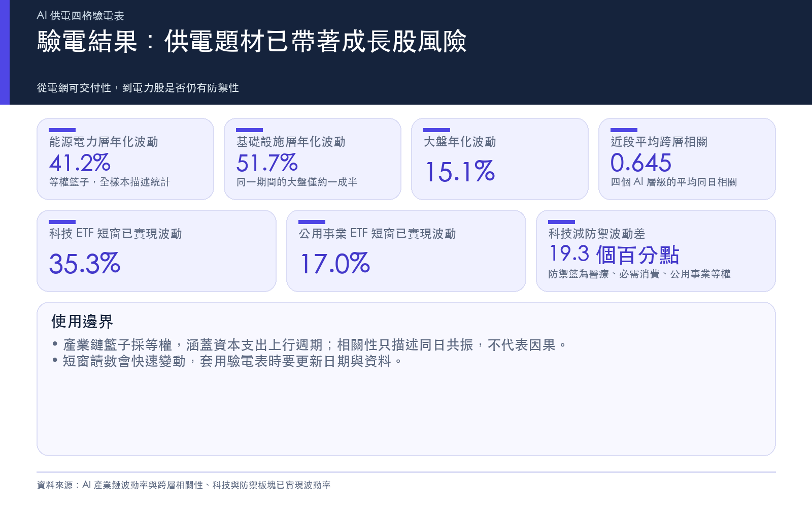The height and width of the screenshot is (508, 812).
Task: Click the note 防禦籃為醫療、必需消費、公用事業等權
Action: [x=639, y=274]
